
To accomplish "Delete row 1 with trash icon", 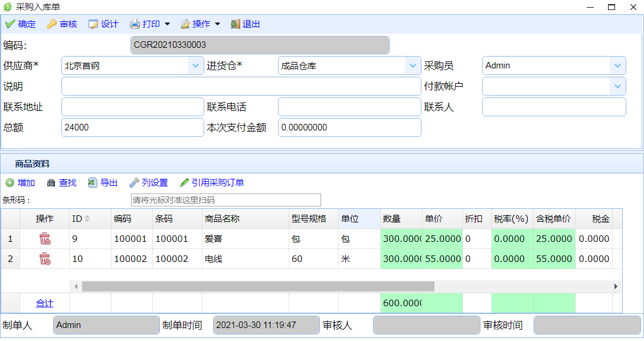I will coord(45,239).
